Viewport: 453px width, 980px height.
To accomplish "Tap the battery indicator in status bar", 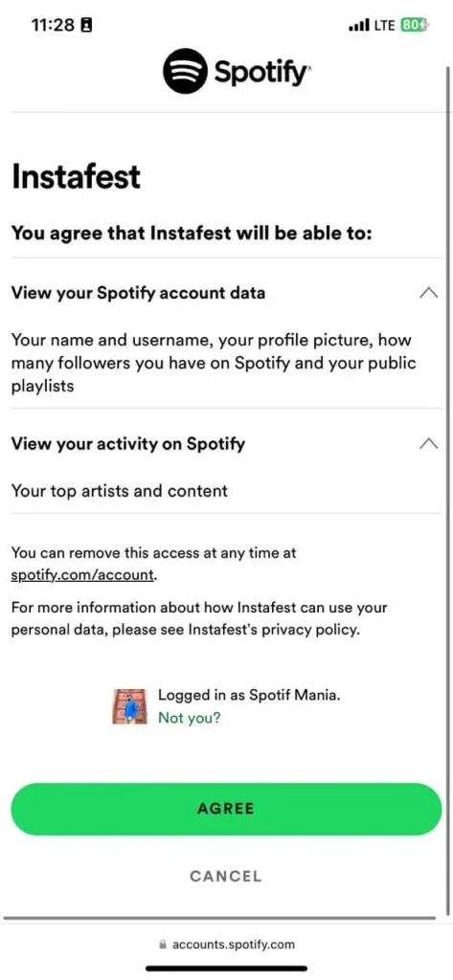I will 414,25.
